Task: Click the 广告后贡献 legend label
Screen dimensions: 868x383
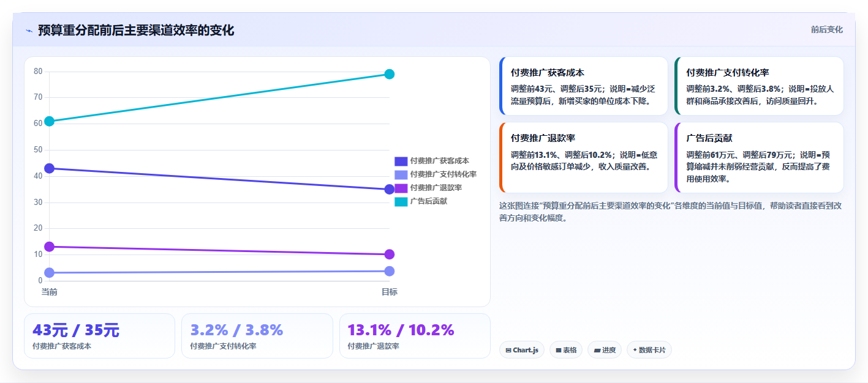Action: 429,201
